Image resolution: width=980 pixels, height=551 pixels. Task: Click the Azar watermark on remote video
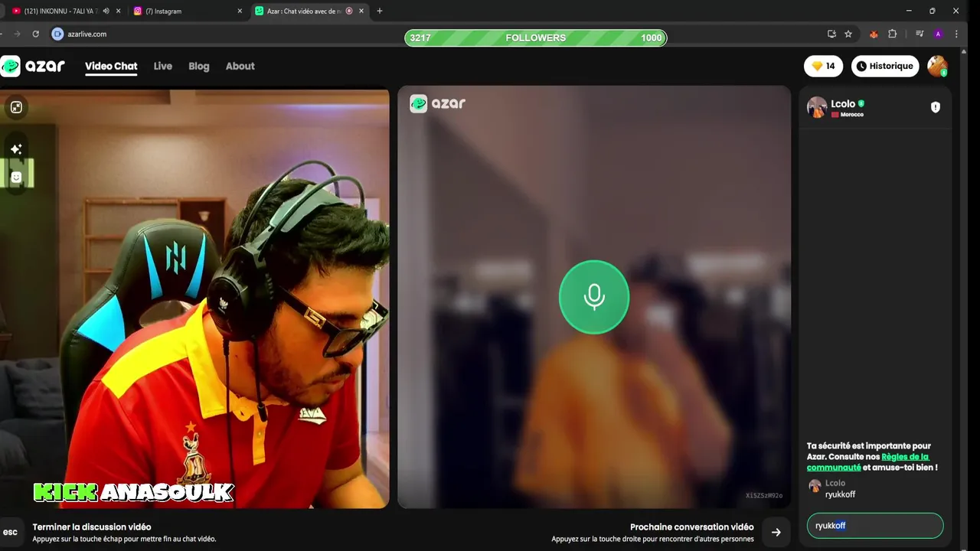tap(438, 103)
